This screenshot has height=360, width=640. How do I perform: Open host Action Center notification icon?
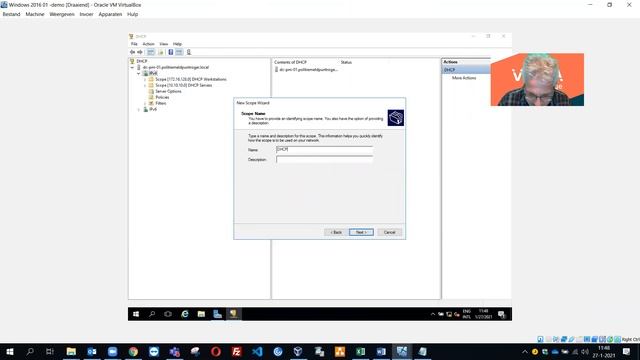627,351
